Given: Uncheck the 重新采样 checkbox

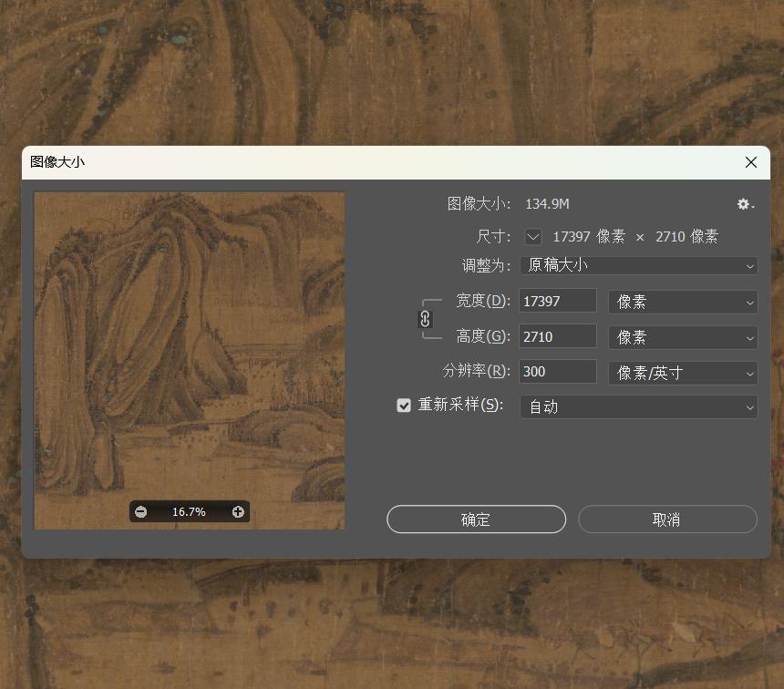Looking at the screenshot, I should [x=404, y=405].
